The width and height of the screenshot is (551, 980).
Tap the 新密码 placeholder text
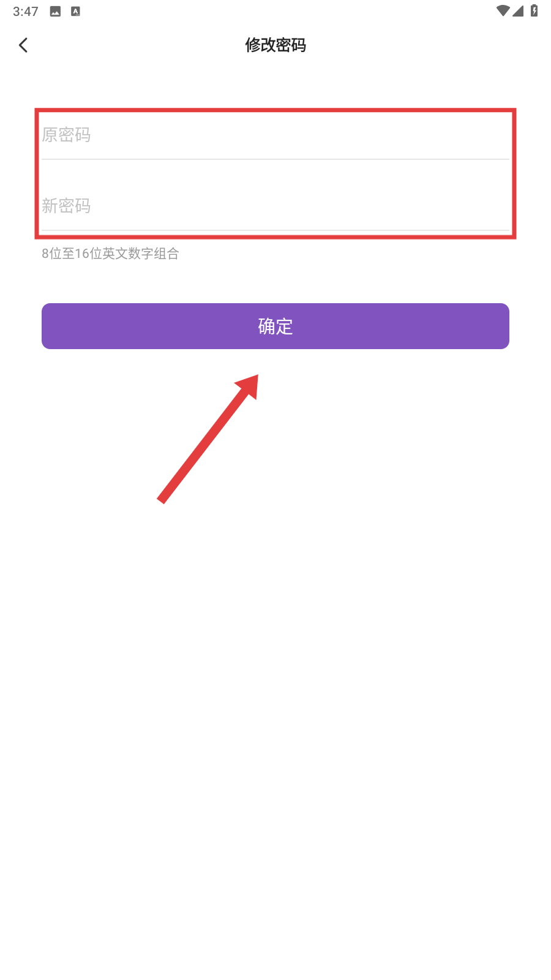66,206
